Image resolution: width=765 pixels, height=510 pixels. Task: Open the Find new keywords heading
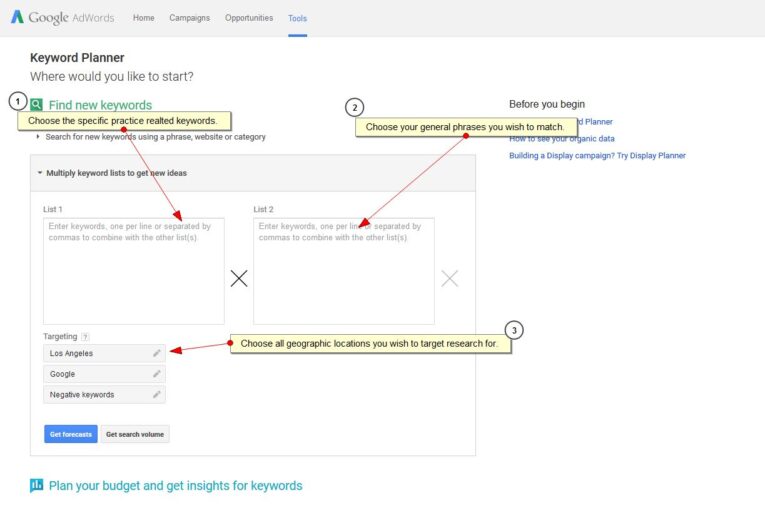(100, 105)
